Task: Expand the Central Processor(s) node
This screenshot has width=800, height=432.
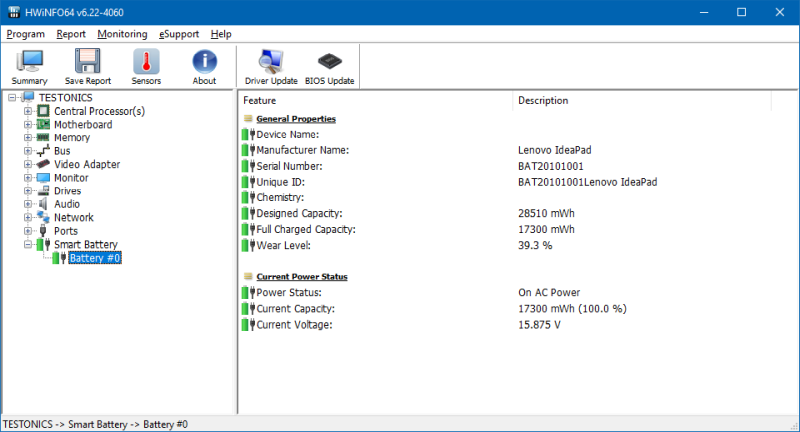Action: [x=28, y=111]
